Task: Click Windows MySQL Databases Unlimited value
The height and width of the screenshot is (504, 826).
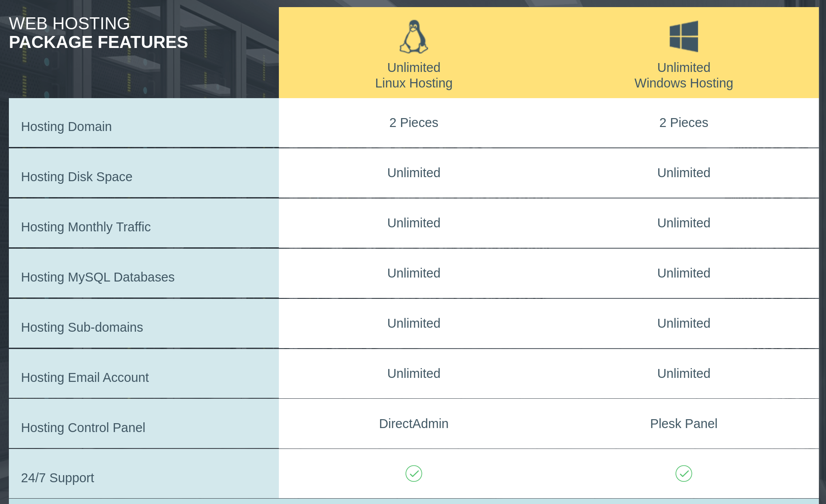Action: point(683,273)
